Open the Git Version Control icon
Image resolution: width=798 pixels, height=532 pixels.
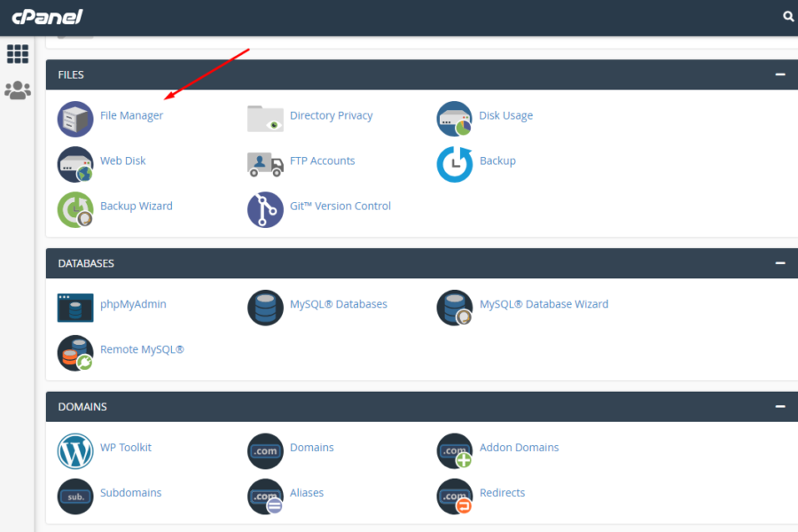pos(265,210)
